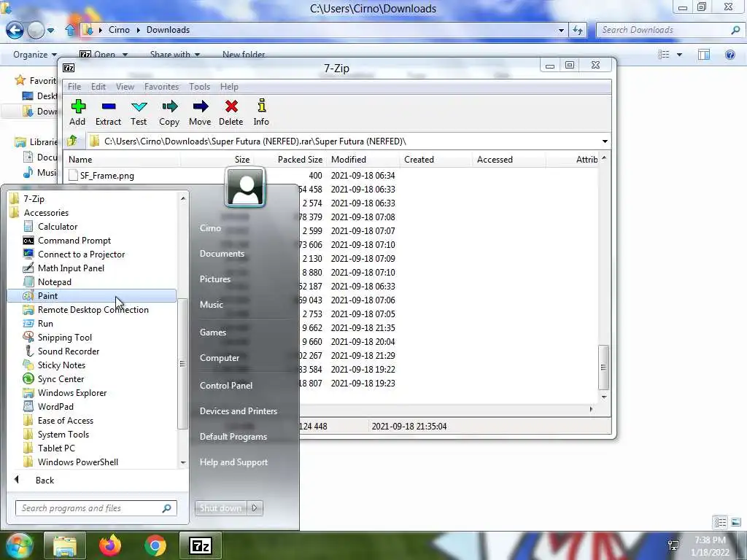Open the shutdown options arrow
Image resolution: width=747 pixels, height=560 pixels.
tap(255, 508)
